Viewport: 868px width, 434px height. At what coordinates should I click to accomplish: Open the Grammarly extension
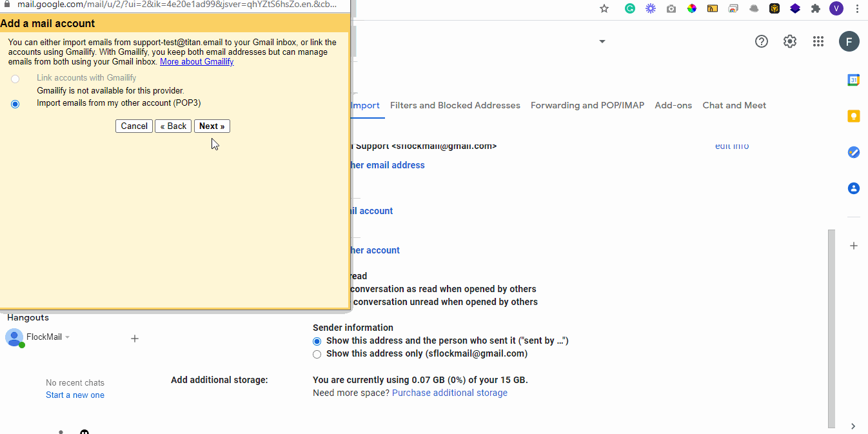click(630, 8)
